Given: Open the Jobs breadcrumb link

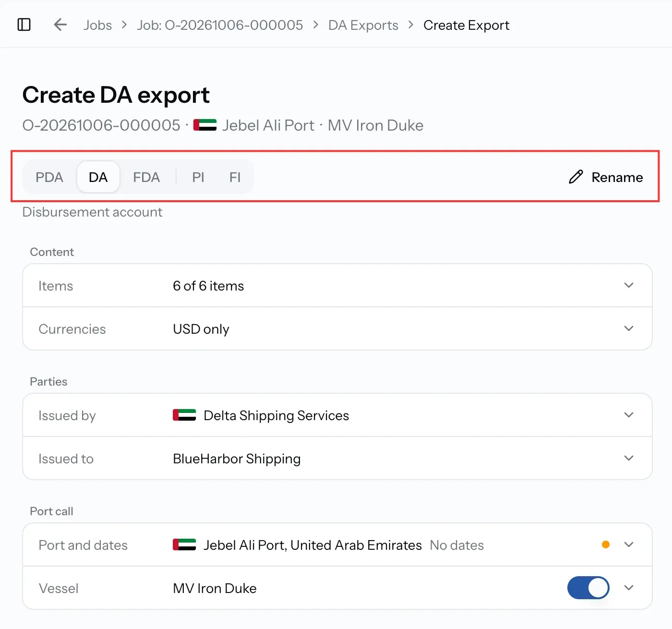Looking at the screenshot, I should 97,25.
